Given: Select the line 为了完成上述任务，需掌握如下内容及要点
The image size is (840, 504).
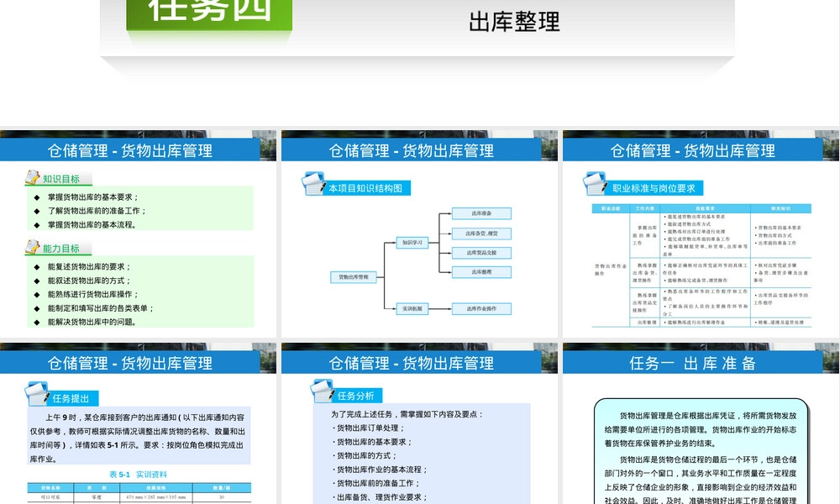Looking at the screenshot, I should click(x=407, y=415).
